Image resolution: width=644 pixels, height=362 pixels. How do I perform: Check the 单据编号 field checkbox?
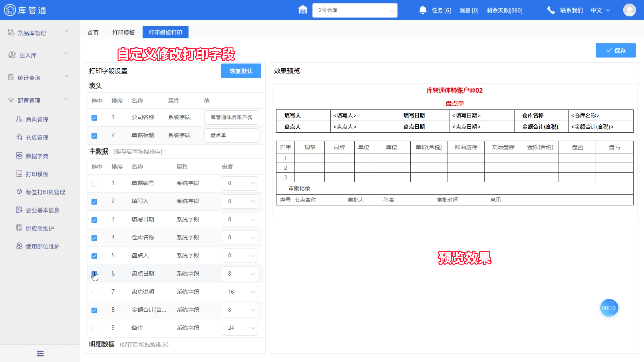click(x=94, y=184)
